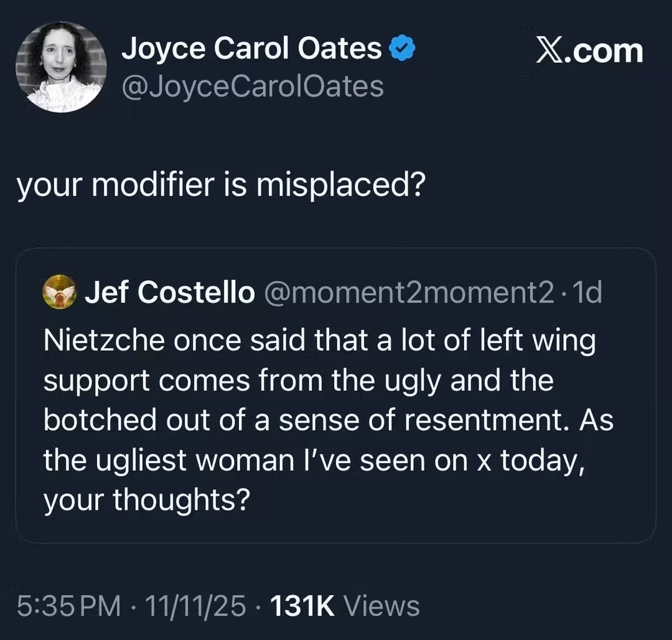
Task: Open the Joyce Carol Oates display name
Action: pos(251,49)
